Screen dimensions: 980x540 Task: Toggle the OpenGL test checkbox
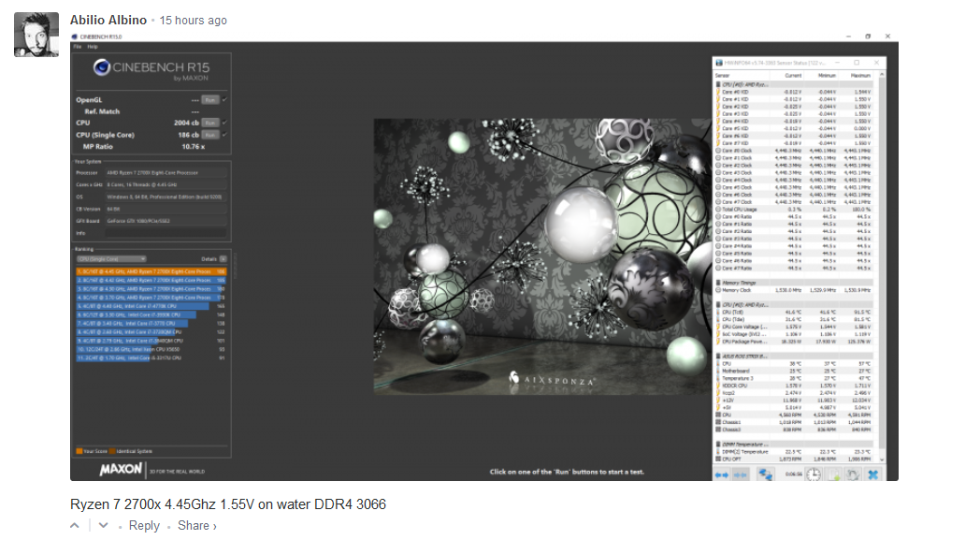click(225, 98)
